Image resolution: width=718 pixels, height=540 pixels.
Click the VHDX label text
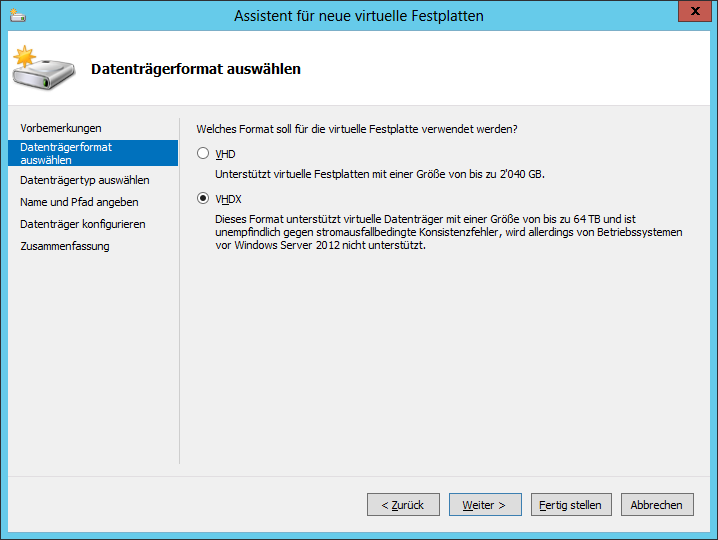click(x=229, y=199)
